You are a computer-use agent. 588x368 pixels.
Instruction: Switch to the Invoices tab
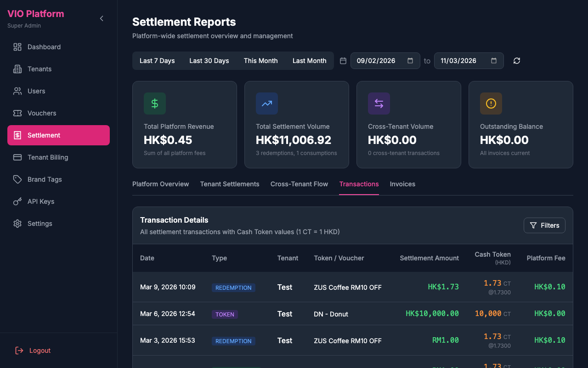[x=402, y=184]
